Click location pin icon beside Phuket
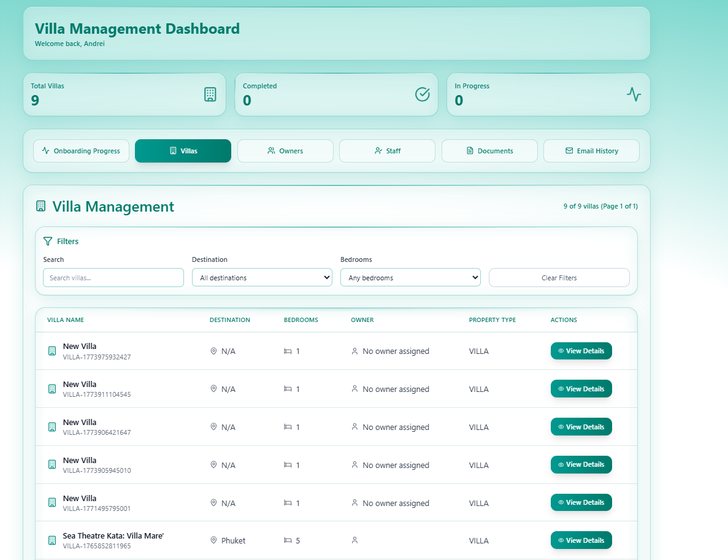 (x=213, y=540)
